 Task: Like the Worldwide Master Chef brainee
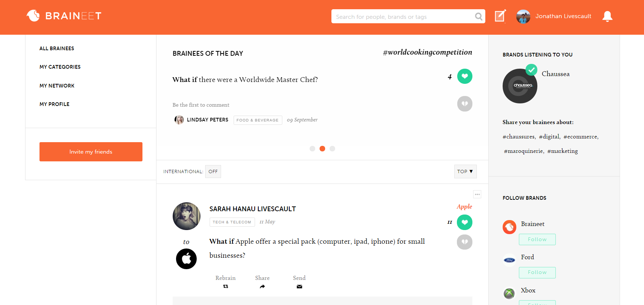click(x=465, y=76)
